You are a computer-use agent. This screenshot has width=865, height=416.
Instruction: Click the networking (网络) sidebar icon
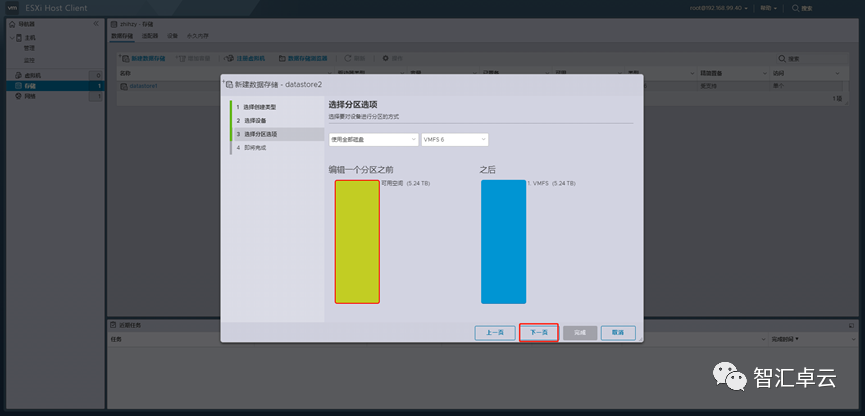click(18, 96)
